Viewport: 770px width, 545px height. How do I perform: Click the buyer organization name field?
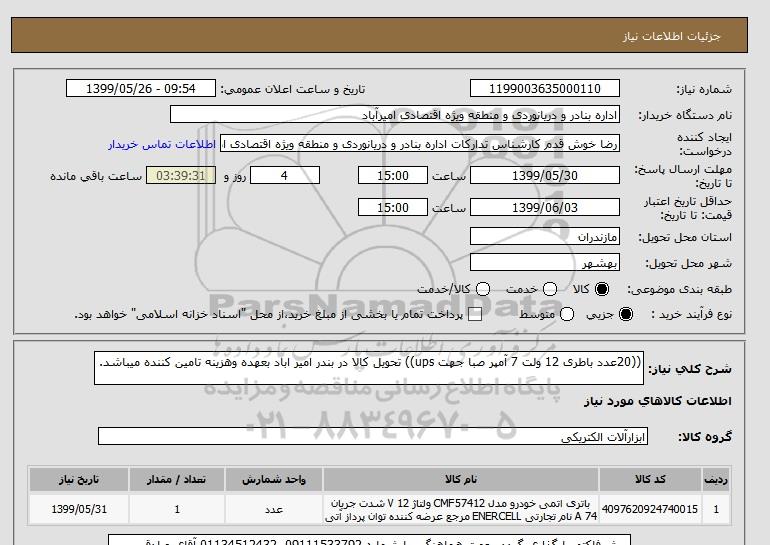coord(395,114)
